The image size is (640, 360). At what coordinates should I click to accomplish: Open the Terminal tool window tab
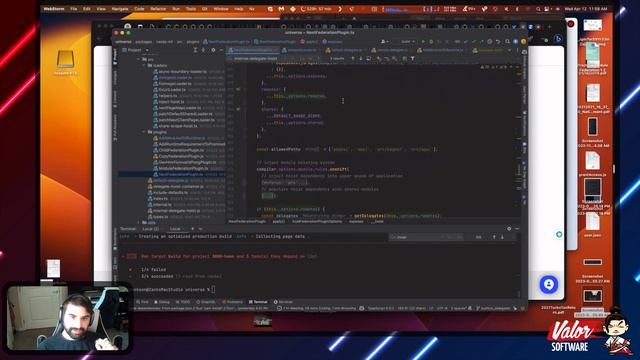pos(258,302)
